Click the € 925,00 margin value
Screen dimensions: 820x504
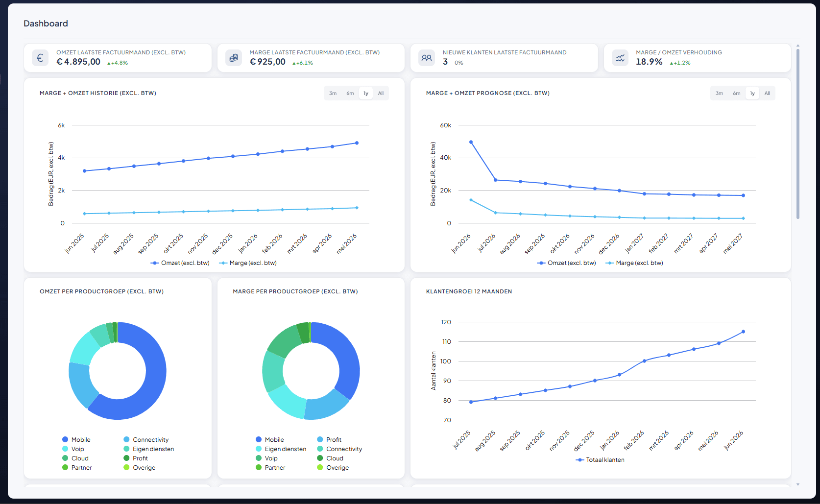(x=267, y=62)
